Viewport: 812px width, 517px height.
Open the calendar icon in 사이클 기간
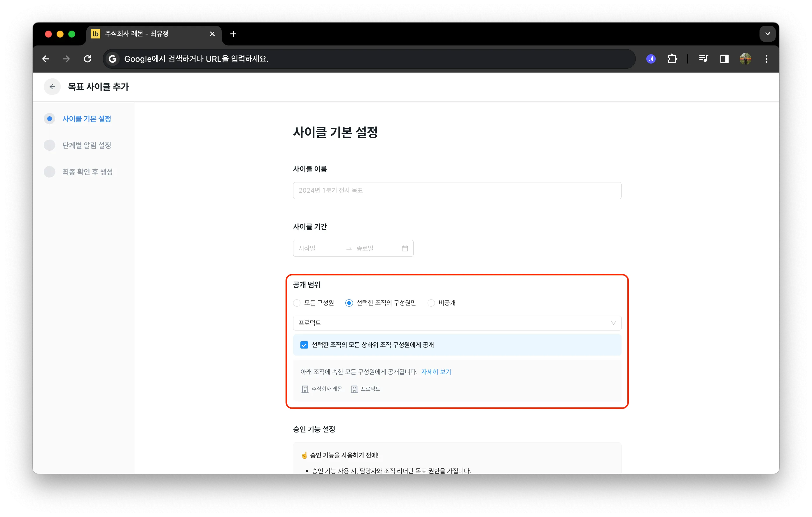pyautogui.click(x=405, y=248)
